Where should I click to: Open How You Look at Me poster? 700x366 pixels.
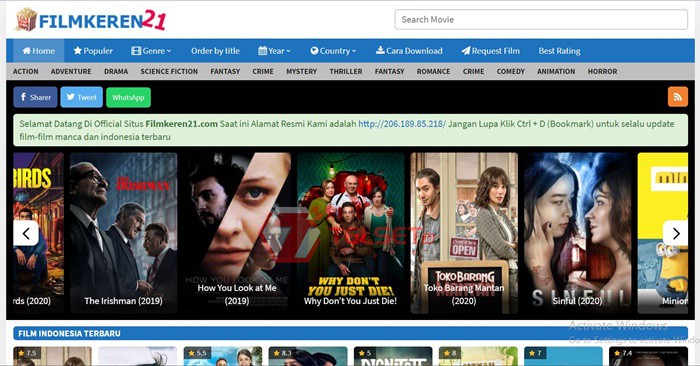(237, 233)
